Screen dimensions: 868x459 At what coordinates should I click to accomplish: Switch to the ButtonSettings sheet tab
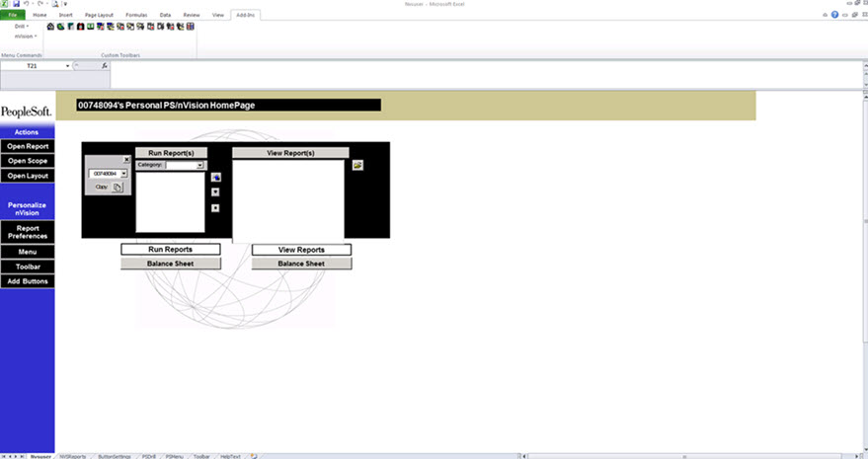pos(115,456)
